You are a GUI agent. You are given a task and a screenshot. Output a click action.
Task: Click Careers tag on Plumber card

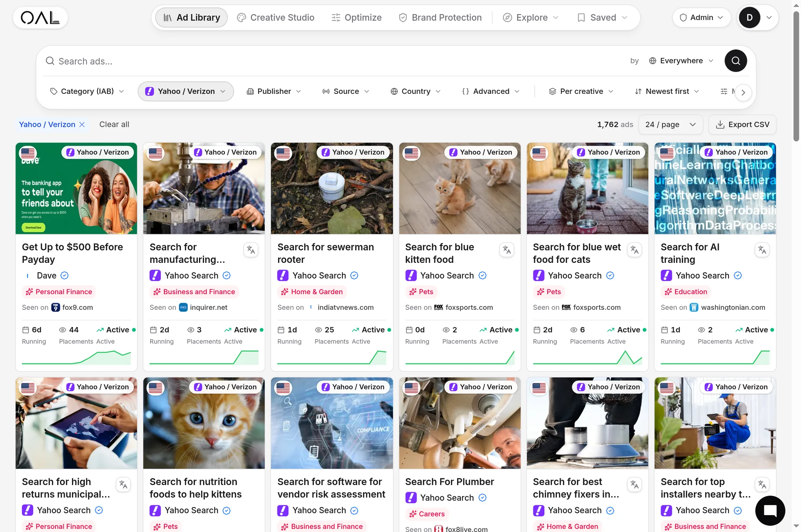[427, 514]
